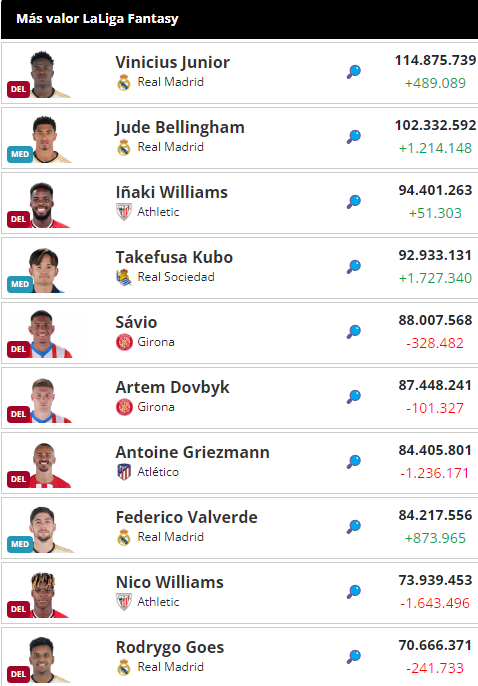The height and width of the screenshot is (686, 478).
Task: Select magnifier icon for Federico Valverde
Action: (x=354, y=526)
